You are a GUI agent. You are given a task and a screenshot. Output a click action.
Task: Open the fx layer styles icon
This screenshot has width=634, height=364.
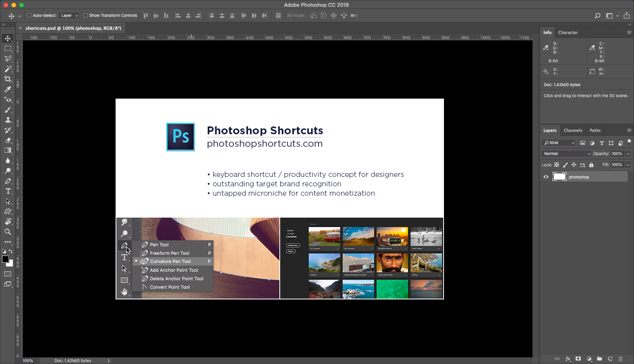point(568,359)
